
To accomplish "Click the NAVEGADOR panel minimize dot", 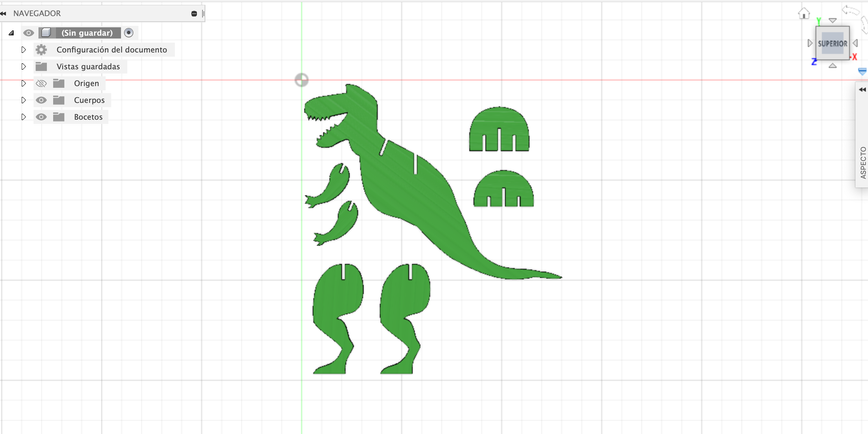I will click(194, 14).
